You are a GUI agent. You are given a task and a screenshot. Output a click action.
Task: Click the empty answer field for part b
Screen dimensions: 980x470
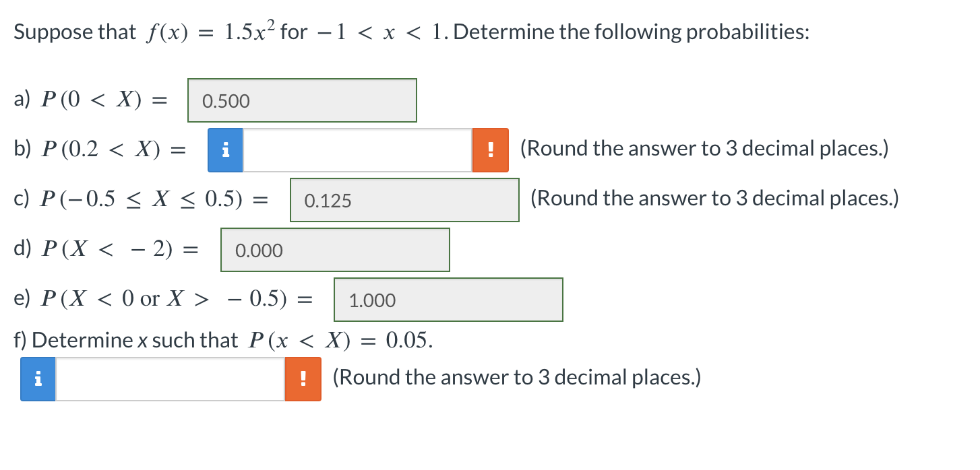coord(357,149)
